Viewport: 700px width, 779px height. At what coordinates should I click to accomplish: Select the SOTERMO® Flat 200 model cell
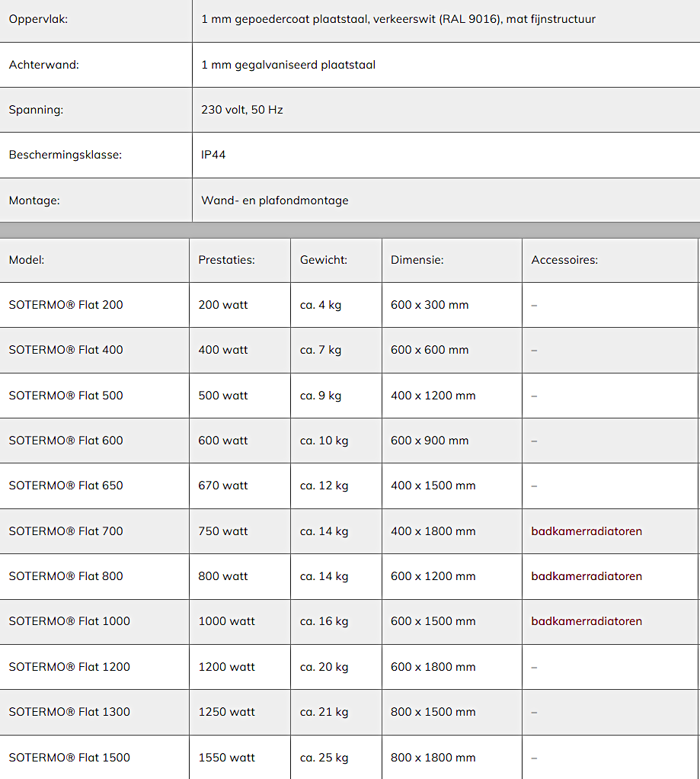66,305
